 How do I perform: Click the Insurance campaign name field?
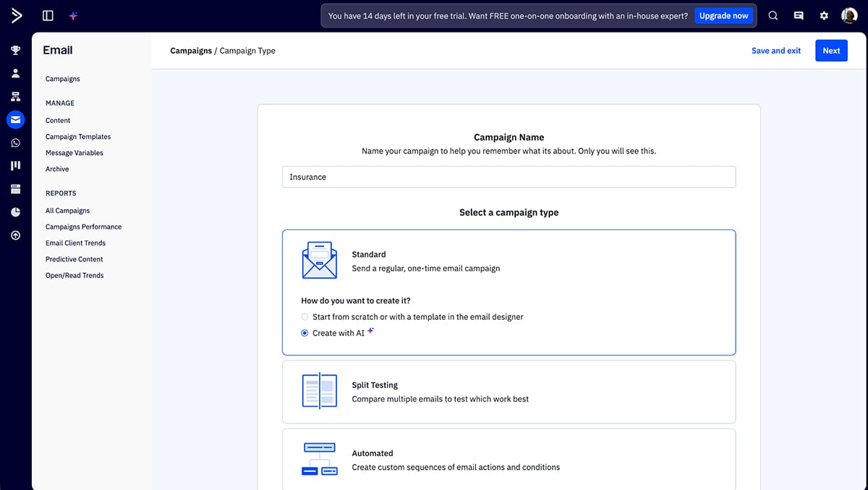click(x=509, y=177)
